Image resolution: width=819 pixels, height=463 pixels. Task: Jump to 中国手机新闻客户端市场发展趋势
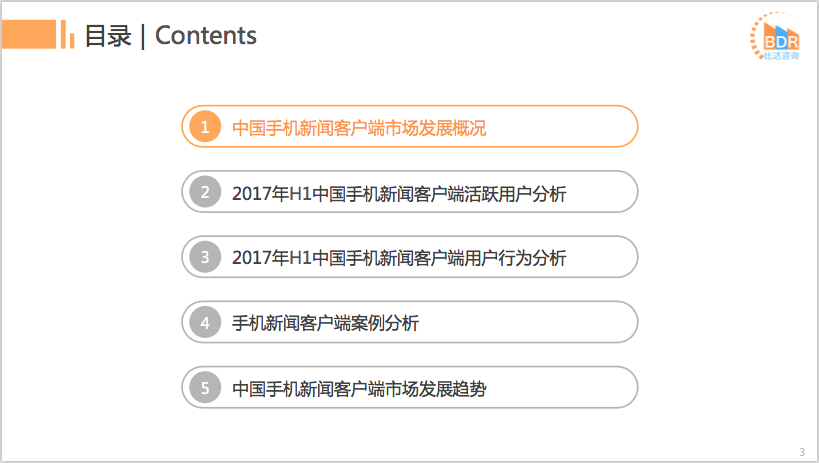click(x=359, y=389)
